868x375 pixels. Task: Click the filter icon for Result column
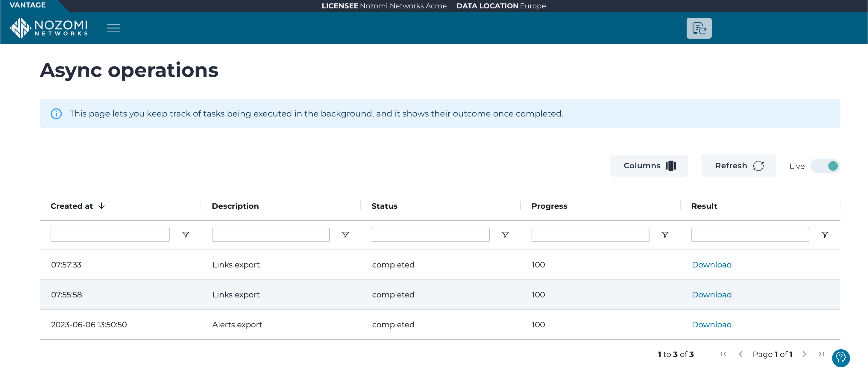tap(825, 235)
